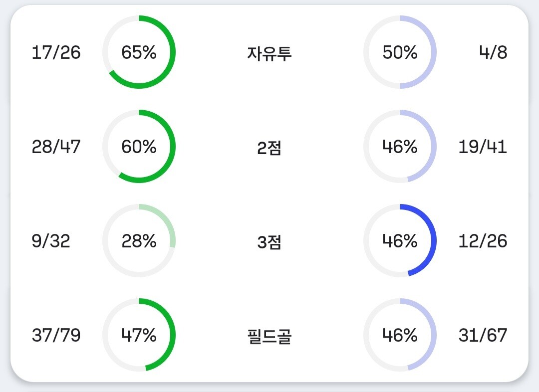Click the 4/8 free throw count
The width and height of the screenshot is (539, 392).
coord(493,52)
